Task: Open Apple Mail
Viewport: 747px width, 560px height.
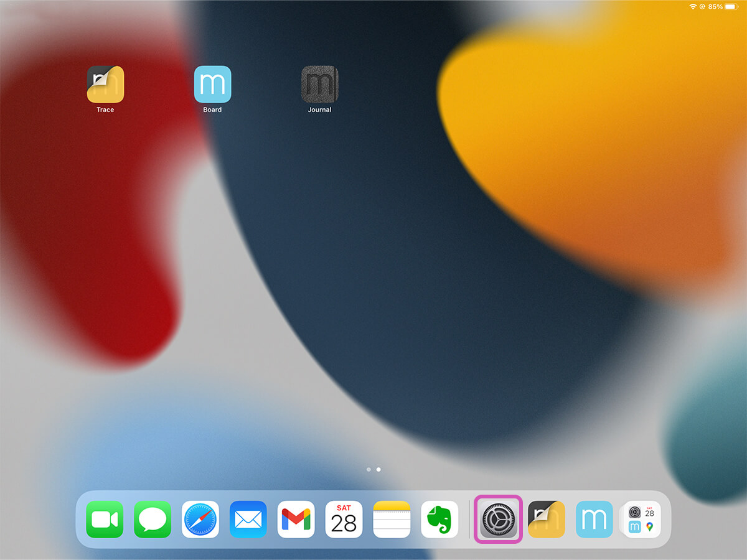Action: 248,518
